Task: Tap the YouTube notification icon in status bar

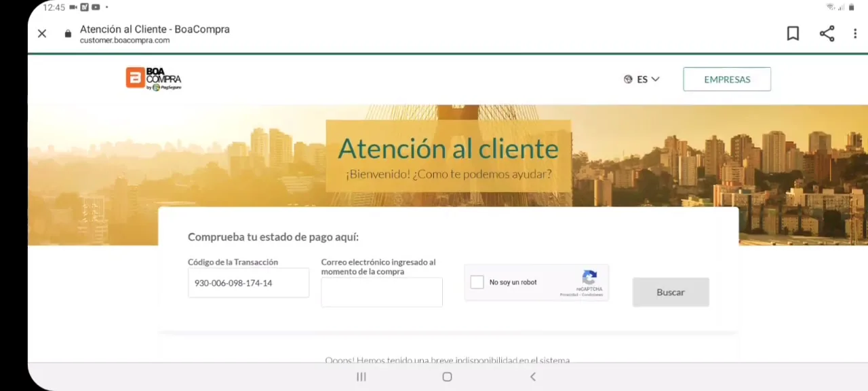Action: [96, 7]
